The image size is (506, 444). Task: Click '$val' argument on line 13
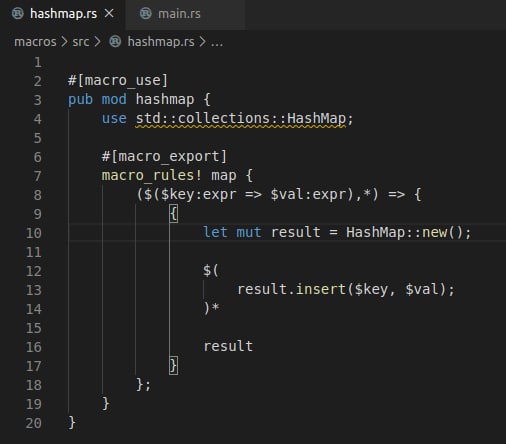pos(422,290)
